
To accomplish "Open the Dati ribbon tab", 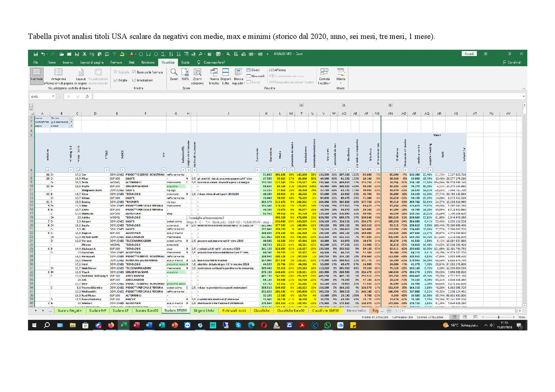I will tap(132, 62).
